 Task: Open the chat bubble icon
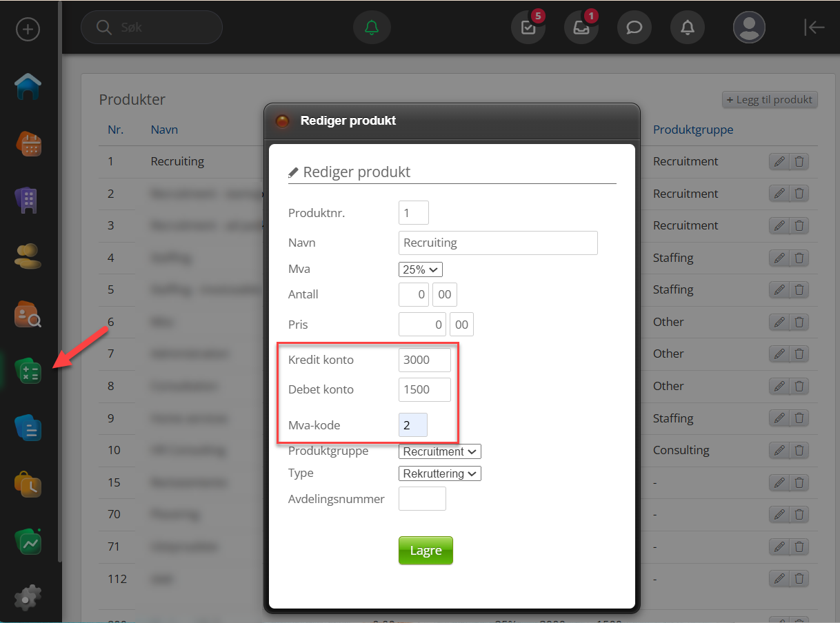coord(634,28)
